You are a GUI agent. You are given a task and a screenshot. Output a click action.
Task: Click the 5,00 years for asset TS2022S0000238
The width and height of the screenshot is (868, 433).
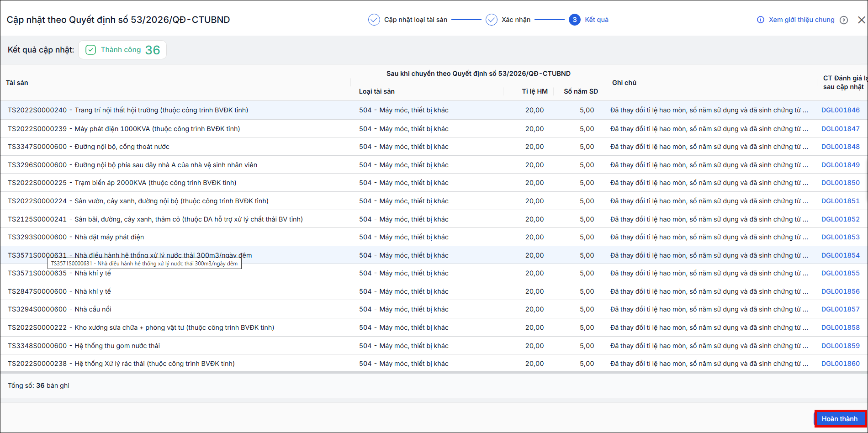click(587, 364)
